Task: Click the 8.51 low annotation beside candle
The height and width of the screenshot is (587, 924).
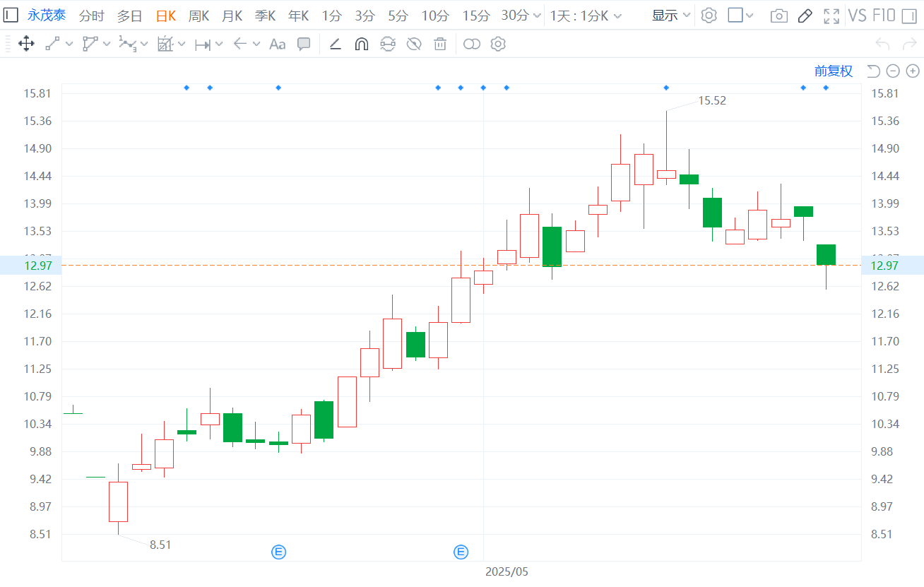Action: point(160,545)
